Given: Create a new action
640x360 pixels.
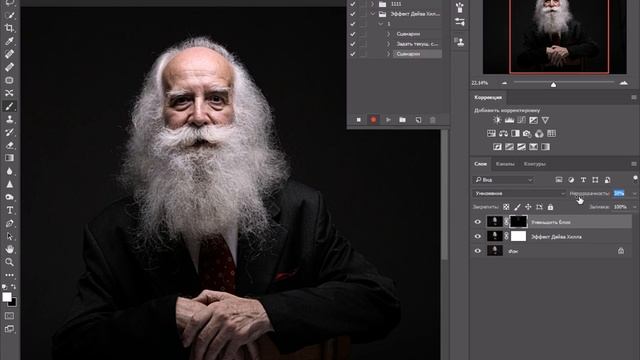Looking at the screenshot, I should [418, 120].
